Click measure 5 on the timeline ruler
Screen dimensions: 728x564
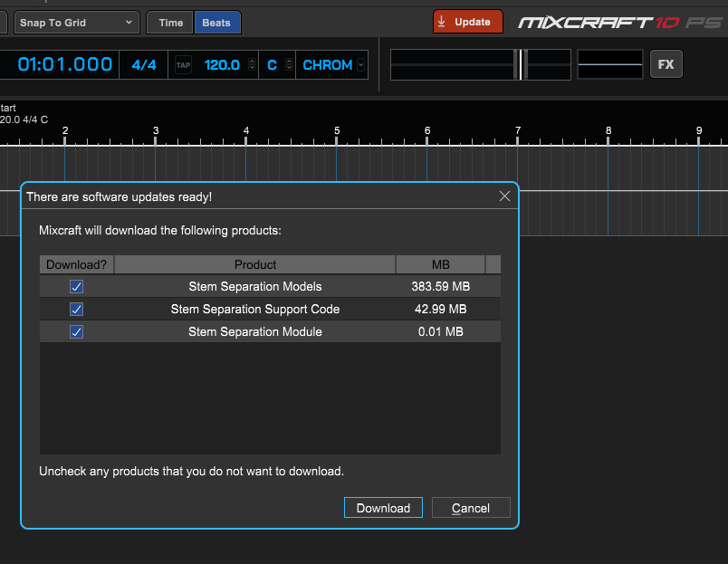(x=337, y=131)
